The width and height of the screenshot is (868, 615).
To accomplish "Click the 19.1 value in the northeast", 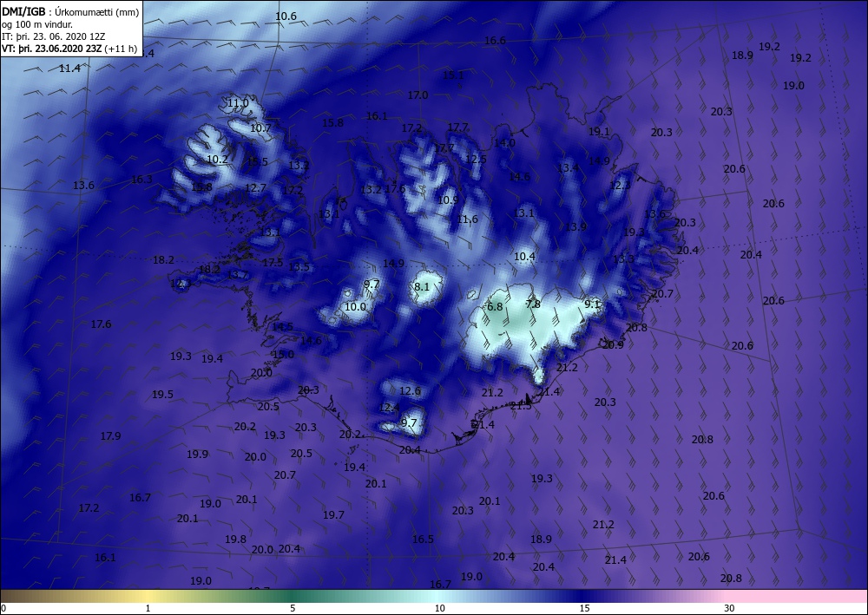I will (x=599, y=132).
